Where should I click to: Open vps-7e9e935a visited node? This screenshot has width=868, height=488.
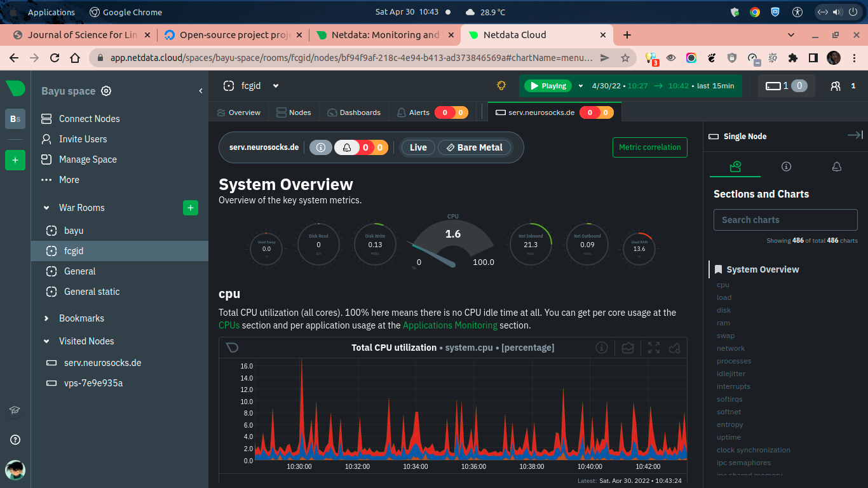93,383
